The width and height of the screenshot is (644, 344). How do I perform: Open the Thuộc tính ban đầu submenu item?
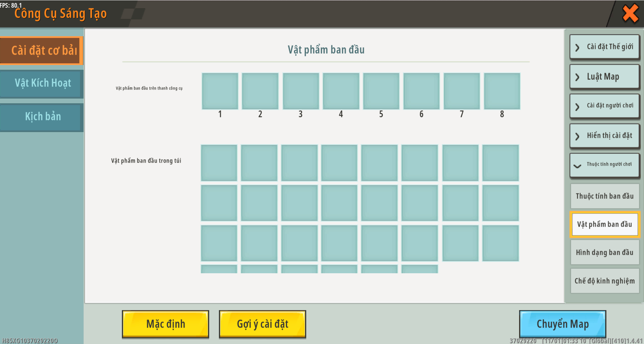pyautogui.click(x=604, y=196)
